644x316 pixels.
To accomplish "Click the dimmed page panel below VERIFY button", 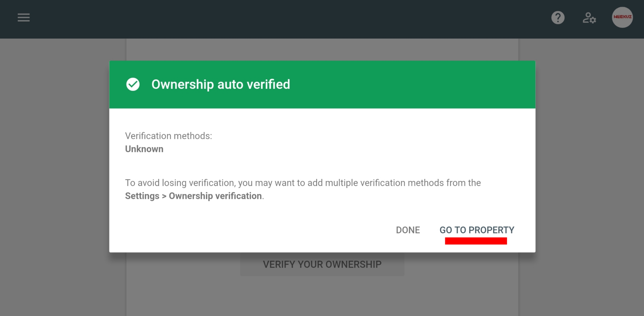I will [x=322, y=297].
